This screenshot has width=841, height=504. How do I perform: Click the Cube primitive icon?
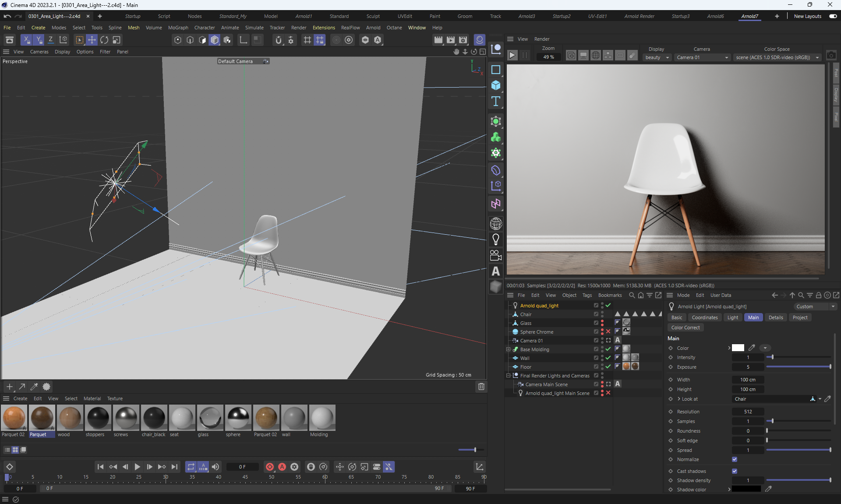coord(495,85)
